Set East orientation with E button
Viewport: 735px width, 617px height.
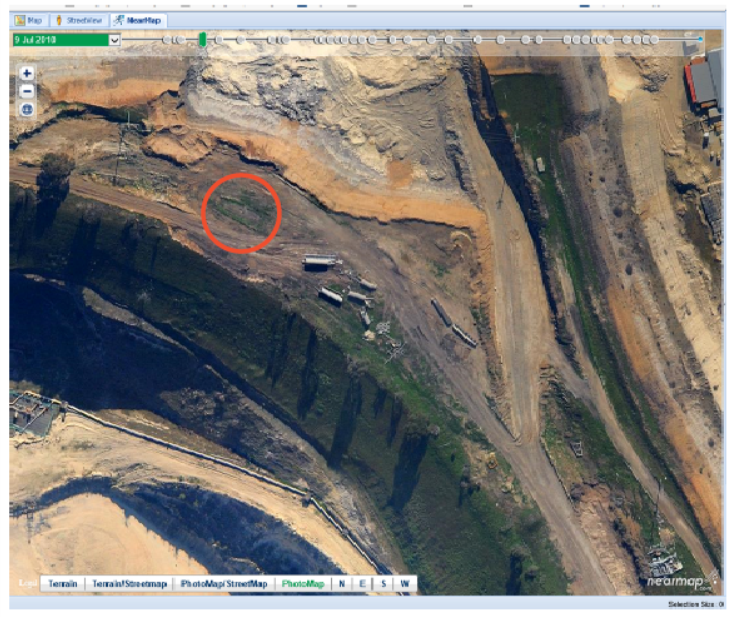362,584
